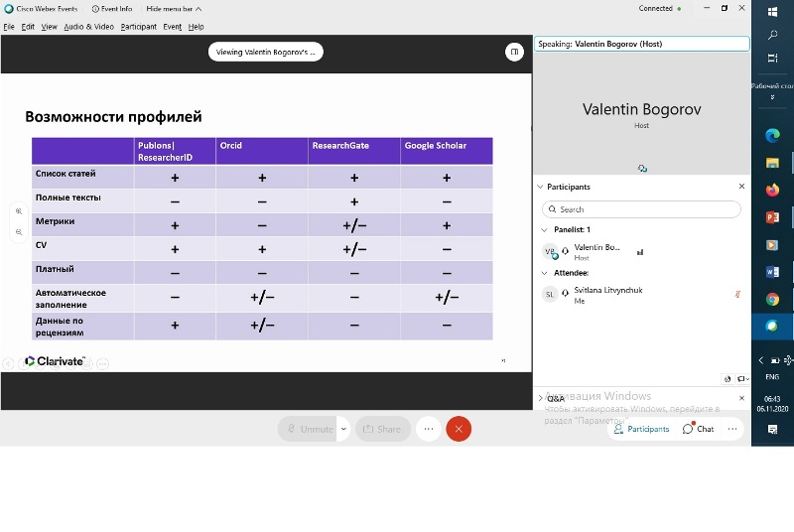Image resolution: width=794 pixels, height=532 pixels.
Task: Expand the Q&A panel
Action: click(x=540, y=398)
